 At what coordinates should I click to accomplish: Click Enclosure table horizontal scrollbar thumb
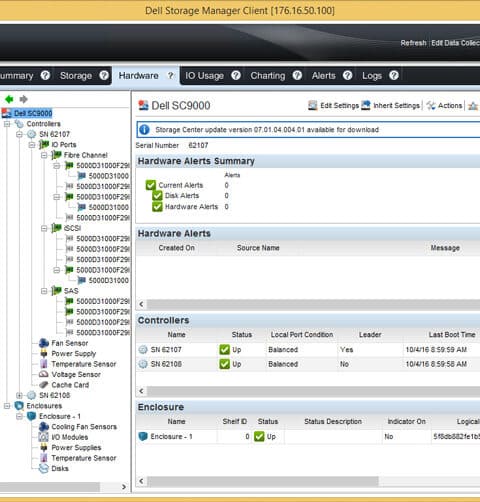[263, 481]
